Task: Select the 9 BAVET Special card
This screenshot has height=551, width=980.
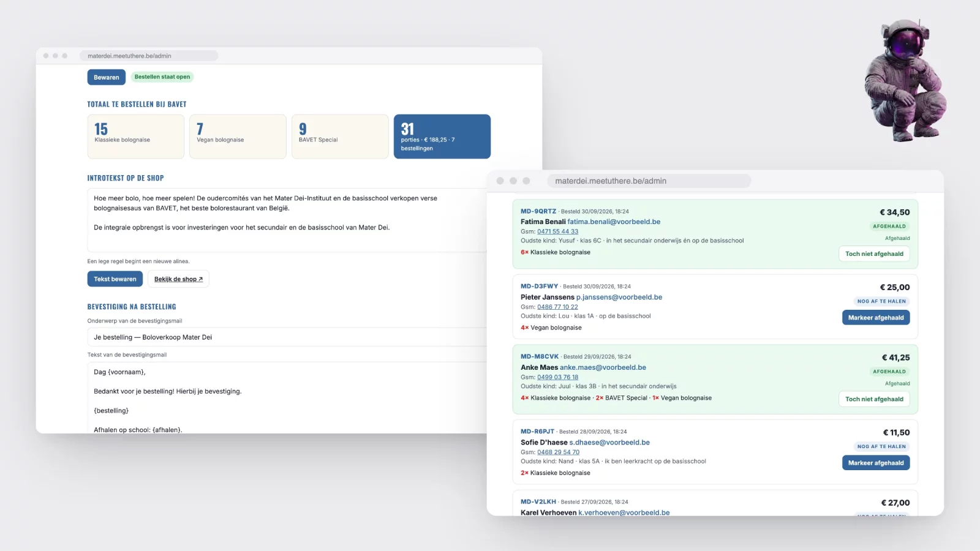Action: 340,137
